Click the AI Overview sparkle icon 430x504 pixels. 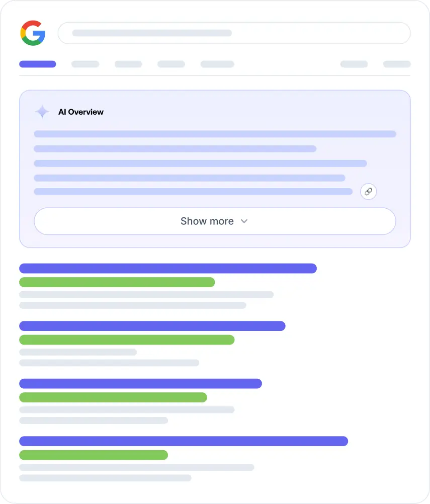point(42,112)
